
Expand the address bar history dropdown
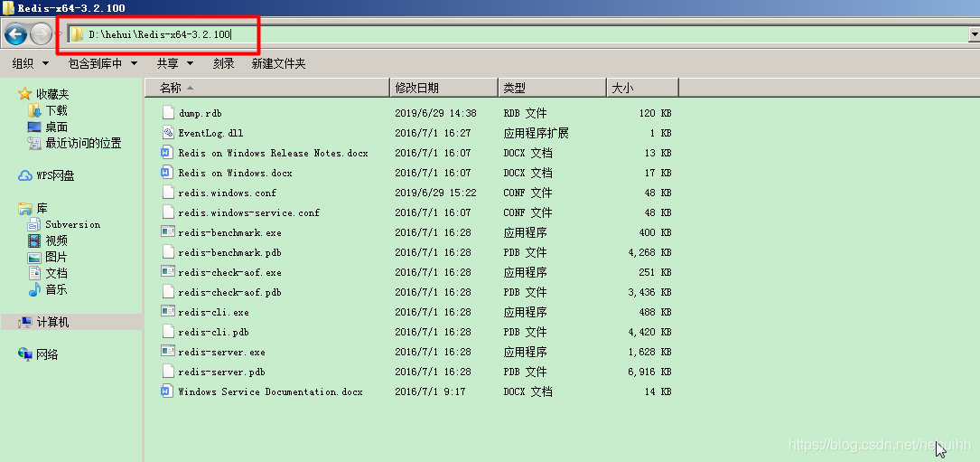pyautogui.click(x=973, y=34)
